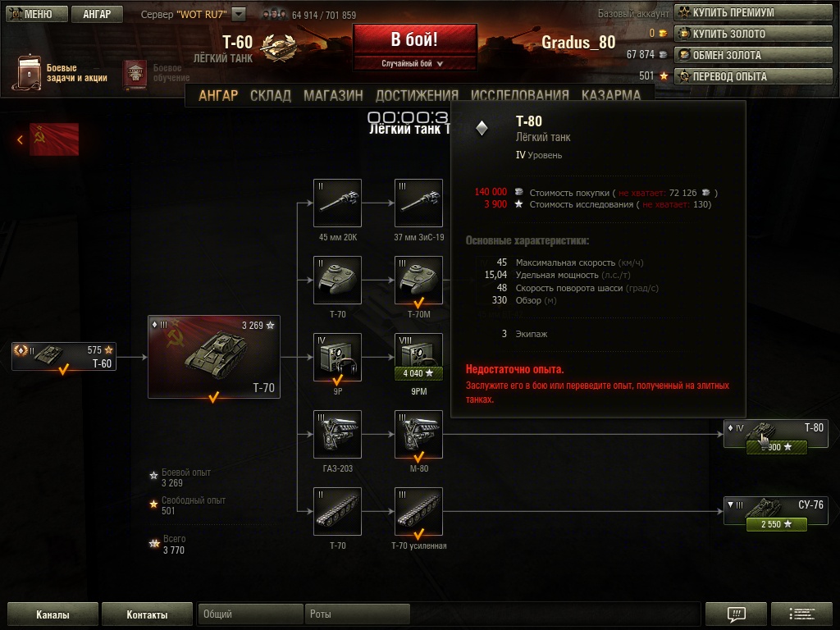The height and width of the screenshot is (630, 840).
Task: Click the Т-70 усиленная tracks module
Action: pos(418,512)
